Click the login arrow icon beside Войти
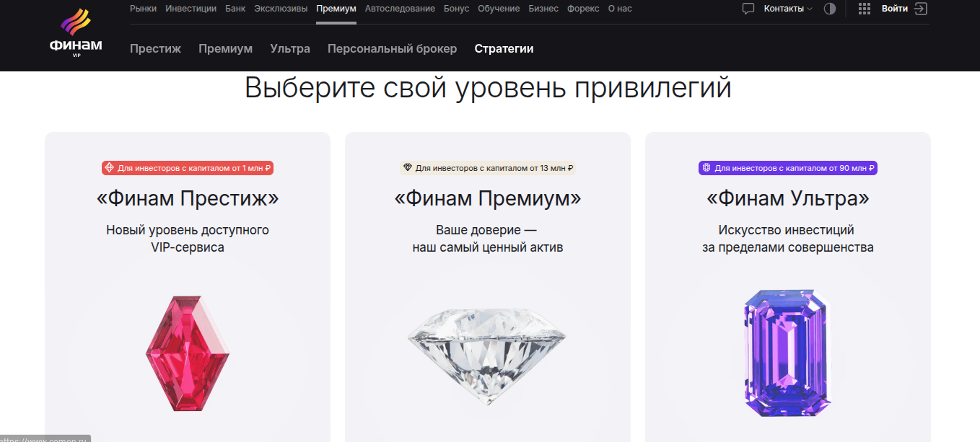Viewport: 980px width, 442px height. pyautogui.click(x=920, y=9)
